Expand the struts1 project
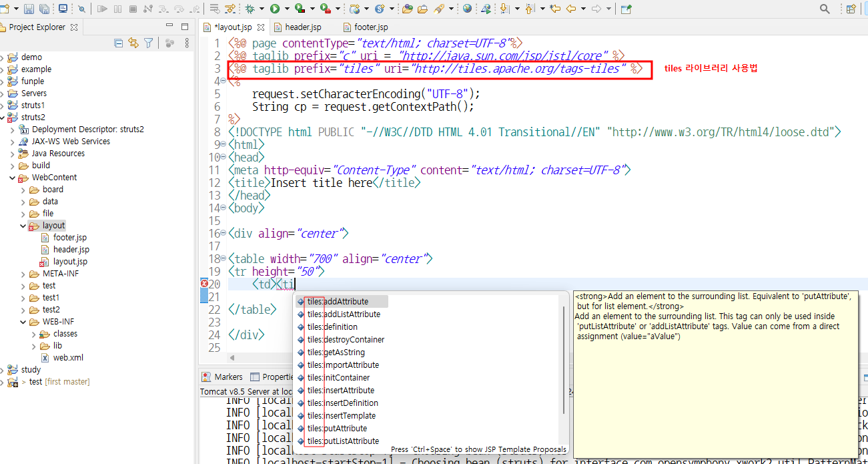The width and height of the screenshot is (868, 464). (x=2, y=105)
